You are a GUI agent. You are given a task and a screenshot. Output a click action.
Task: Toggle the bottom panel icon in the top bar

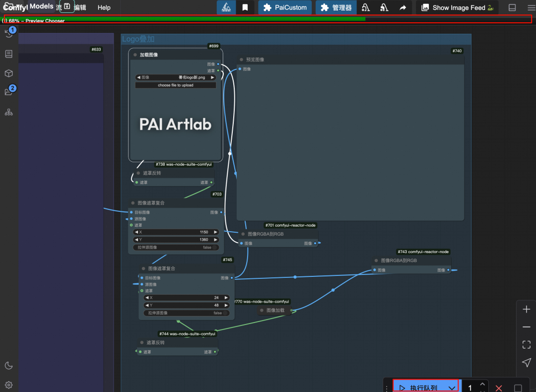pyautogui.click(x=512, y=7)
